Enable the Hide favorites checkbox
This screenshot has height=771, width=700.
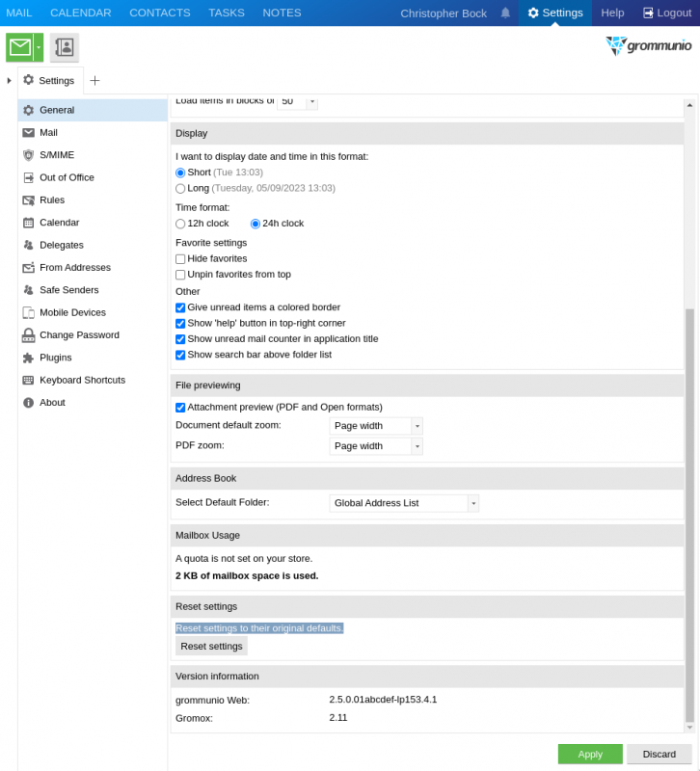(180, 259)
